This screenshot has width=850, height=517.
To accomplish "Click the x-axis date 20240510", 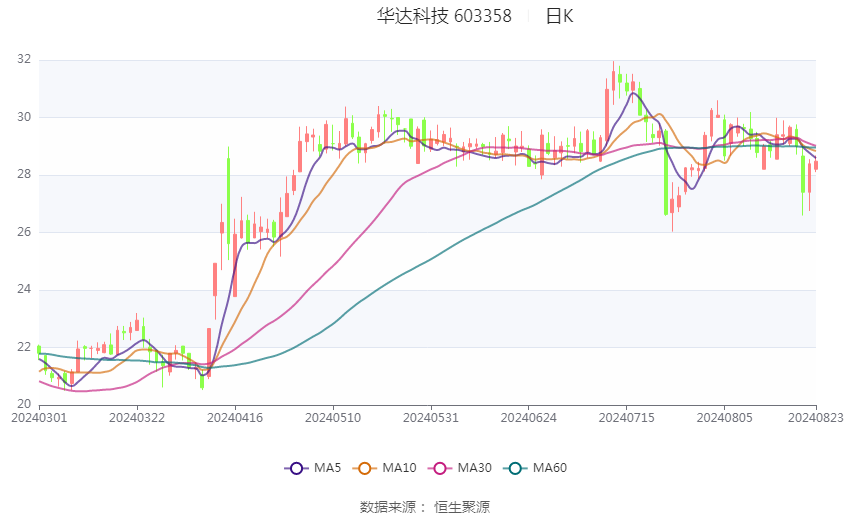I will pyautogui.click(x=333, y=418).
